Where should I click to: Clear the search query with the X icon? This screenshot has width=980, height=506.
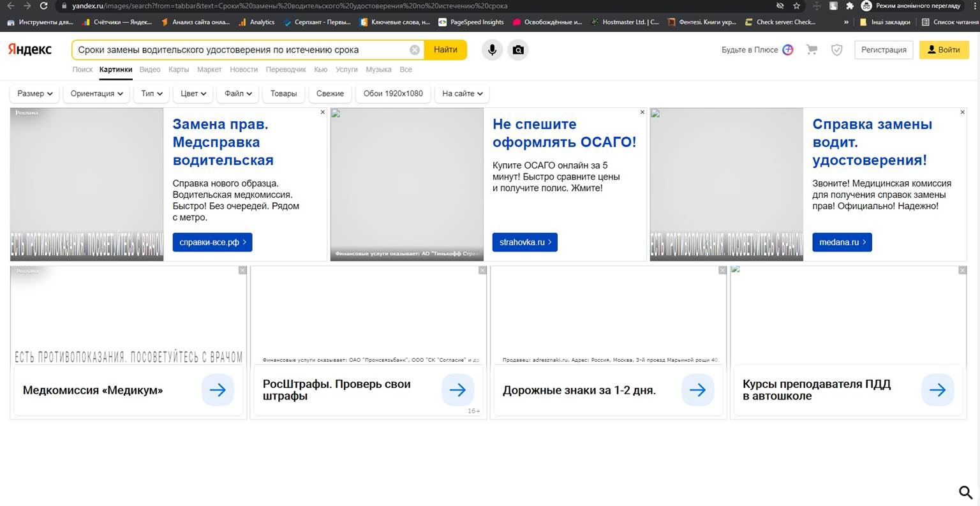tap(415, 50)
